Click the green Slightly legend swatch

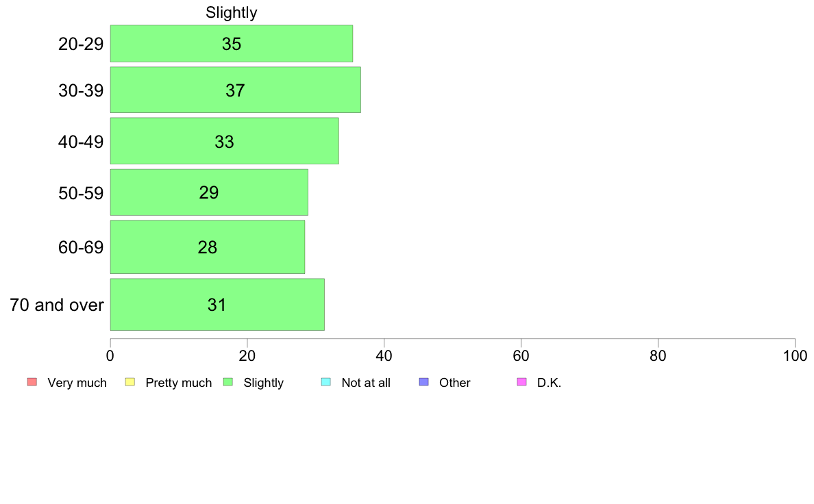(228, 382)
